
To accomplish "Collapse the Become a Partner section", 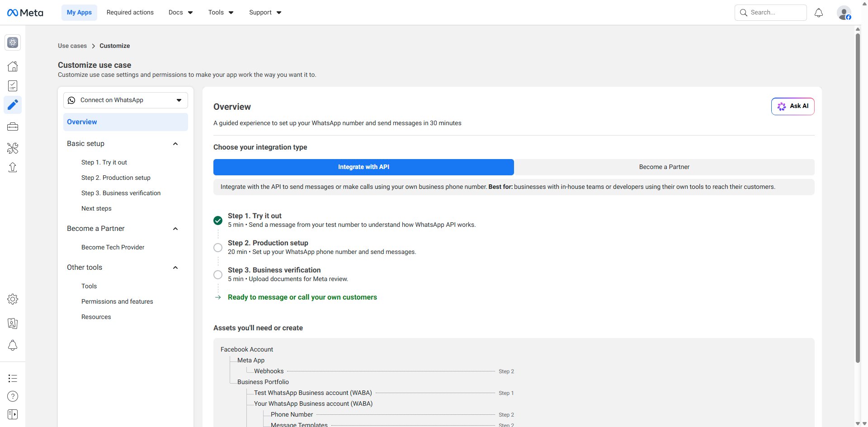I will tap(175, 229).
